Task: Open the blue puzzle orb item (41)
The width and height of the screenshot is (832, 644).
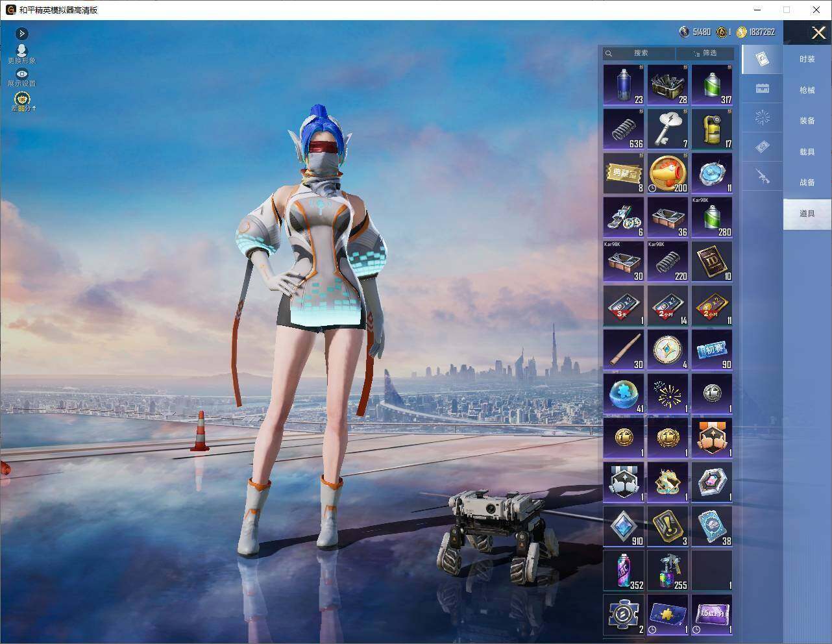Action: click(624, 393)
